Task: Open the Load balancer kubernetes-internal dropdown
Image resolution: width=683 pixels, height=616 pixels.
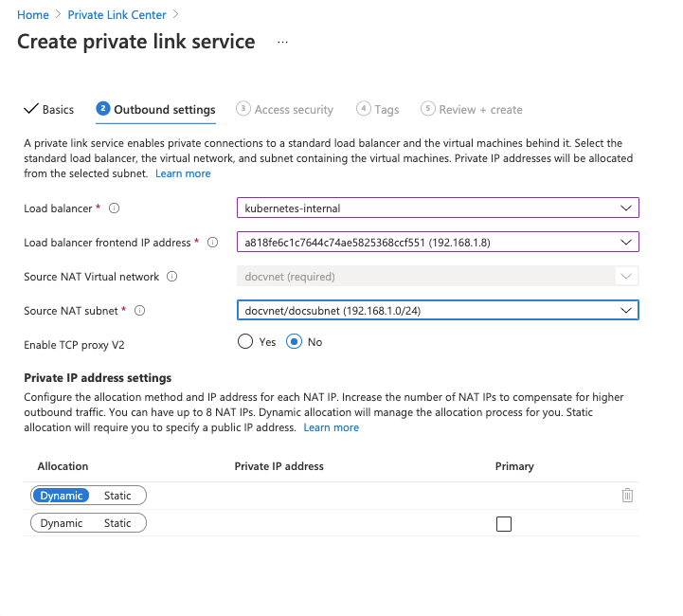Action: pyautogui.click(x=438, y=208)
